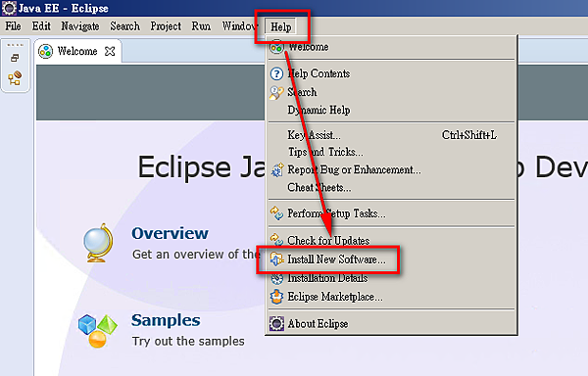Open the File menu

coord(13,26)
